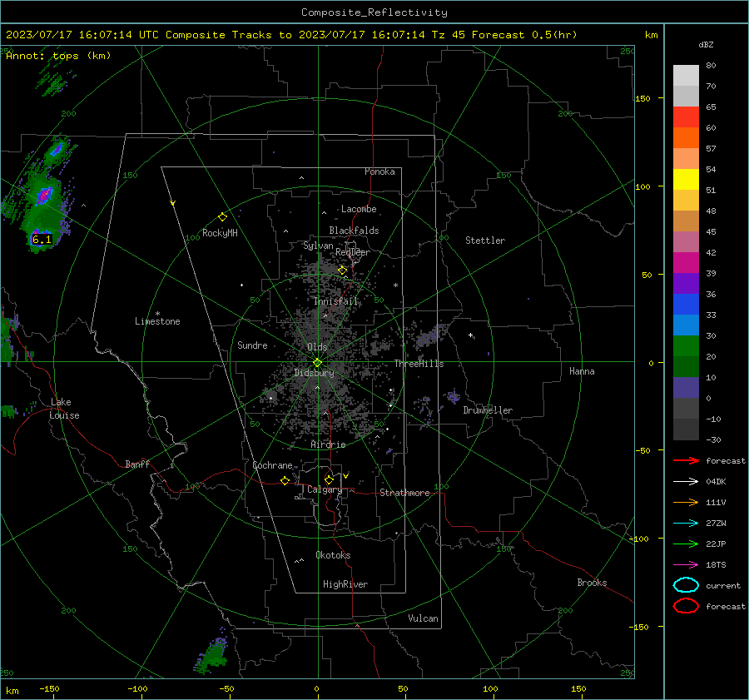Select the blue swatch between 36 and 33 dBZ
Screen dimensions: 749x700
(686, 305)
